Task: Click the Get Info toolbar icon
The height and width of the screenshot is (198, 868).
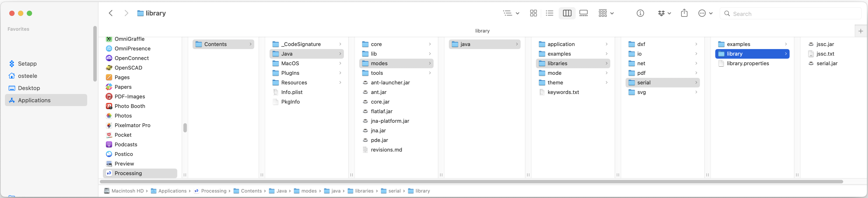Action: tap(640, 13)
